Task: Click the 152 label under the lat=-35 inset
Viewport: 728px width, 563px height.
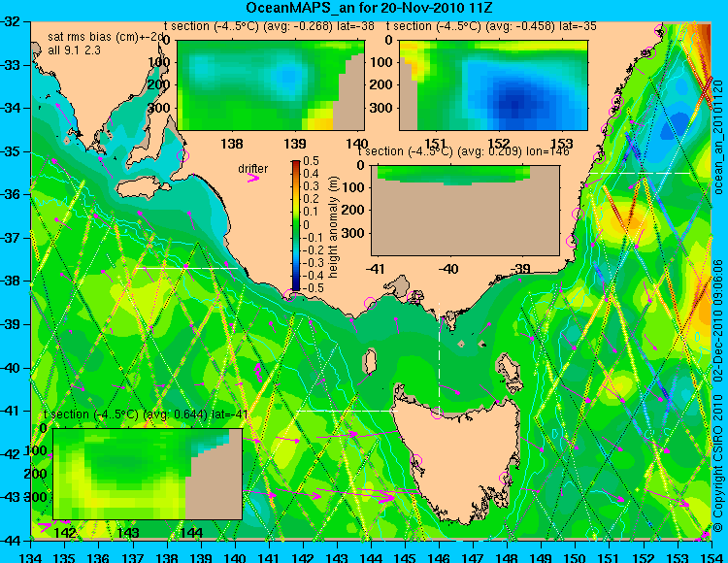Action: pos(499,144)
